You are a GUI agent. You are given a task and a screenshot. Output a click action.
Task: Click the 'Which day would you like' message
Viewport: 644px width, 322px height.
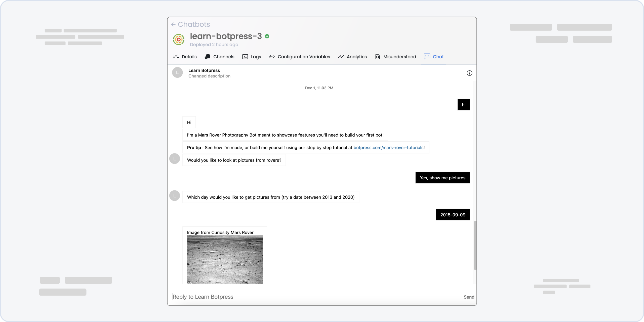point(271,197)
